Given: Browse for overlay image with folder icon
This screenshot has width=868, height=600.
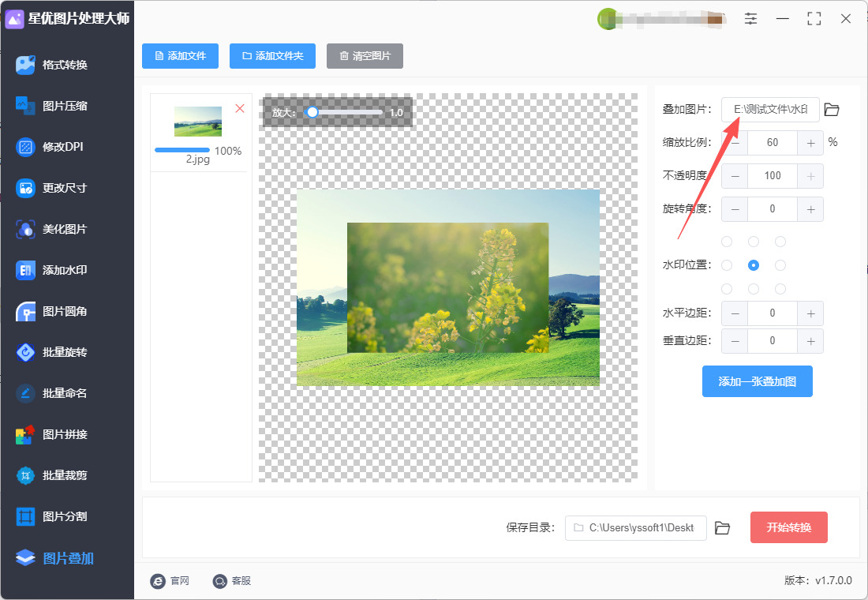Looking at the screenshot, I should click(x=832, y=110).
